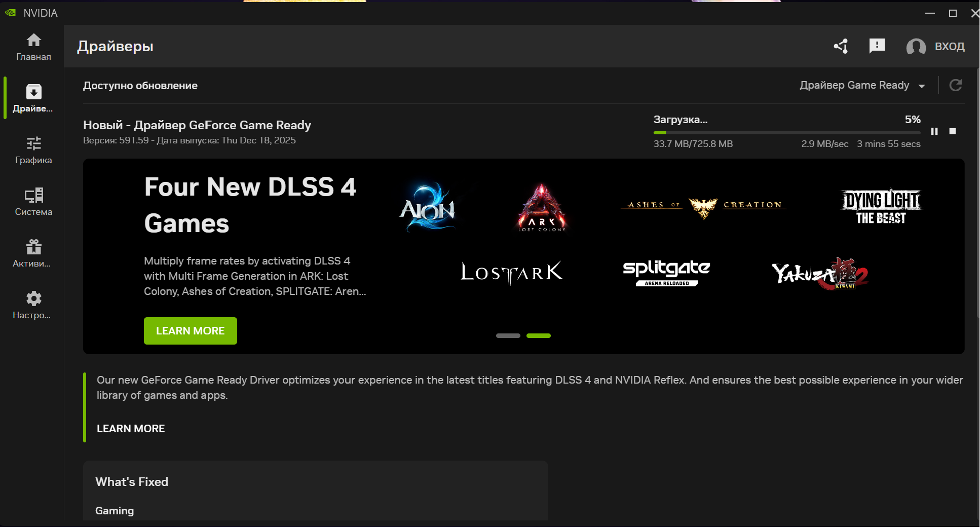Click green LEARN MORE banner button
The width and height of the screenshot is (980, 527).
click(x=191, y=331)
